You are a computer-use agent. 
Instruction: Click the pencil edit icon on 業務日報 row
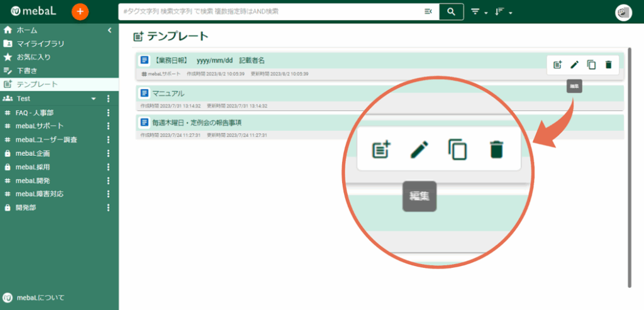tap(574, 64)
